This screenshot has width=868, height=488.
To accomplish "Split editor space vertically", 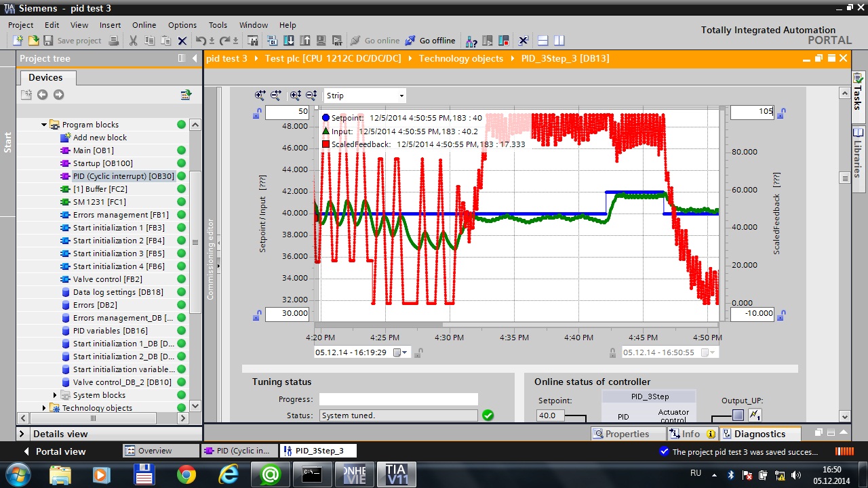I will click(x=559, y=41).
